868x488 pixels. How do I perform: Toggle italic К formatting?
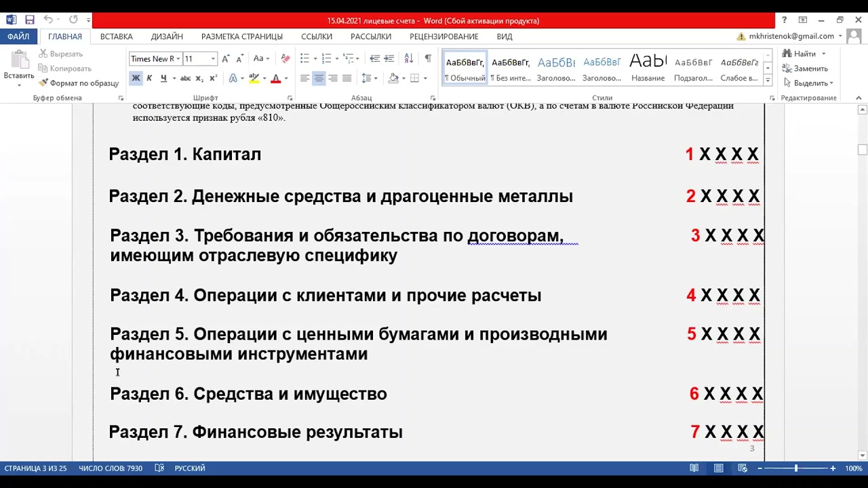(x=149, y=79)
